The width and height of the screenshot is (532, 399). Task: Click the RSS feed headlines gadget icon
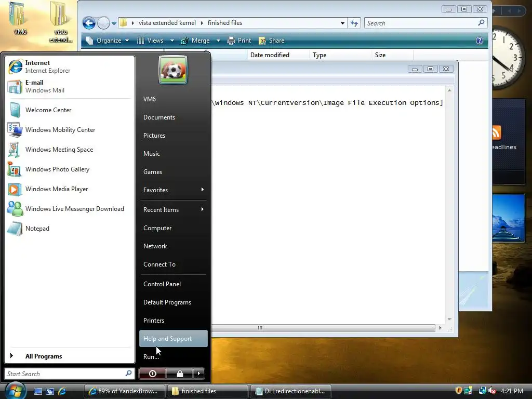coord(496,132)
